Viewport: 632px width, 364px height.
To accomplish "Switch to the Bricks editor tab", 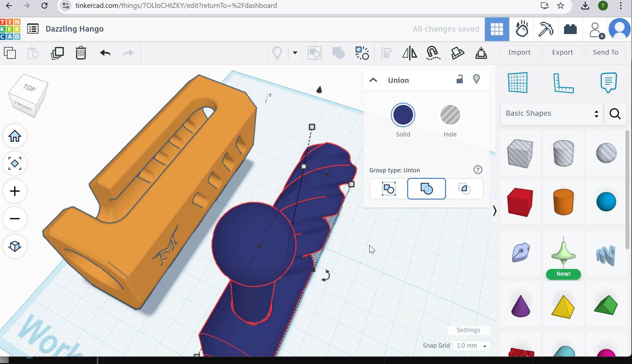I will pos(570,30).
